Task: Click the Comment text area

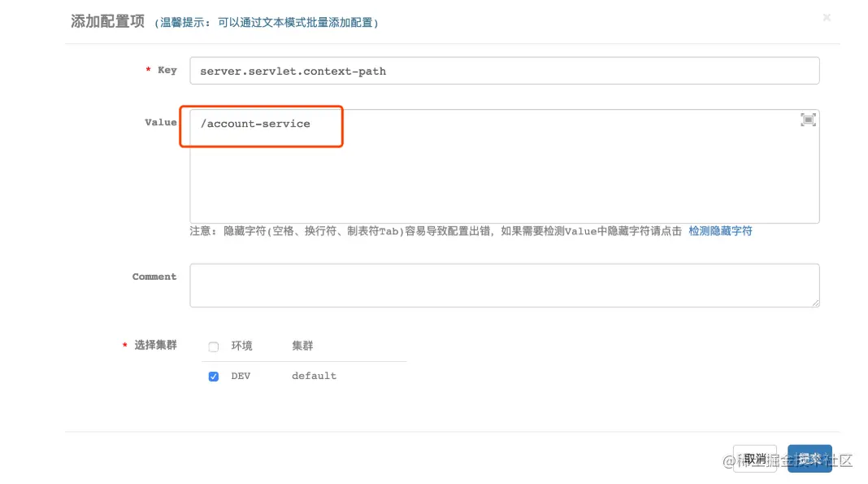Action: pos(505,286)
